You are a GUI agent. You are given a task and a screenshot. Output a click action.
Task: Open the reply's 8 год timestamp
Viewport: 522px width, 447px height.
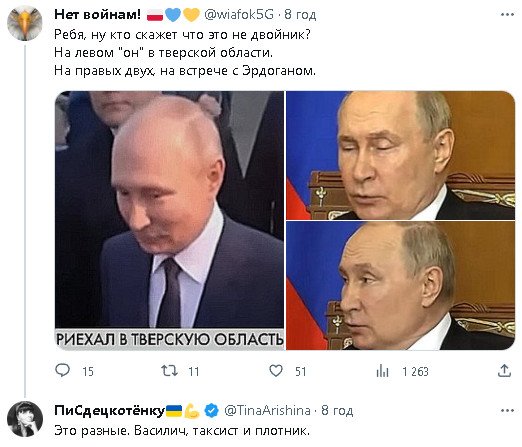[337, 411]
